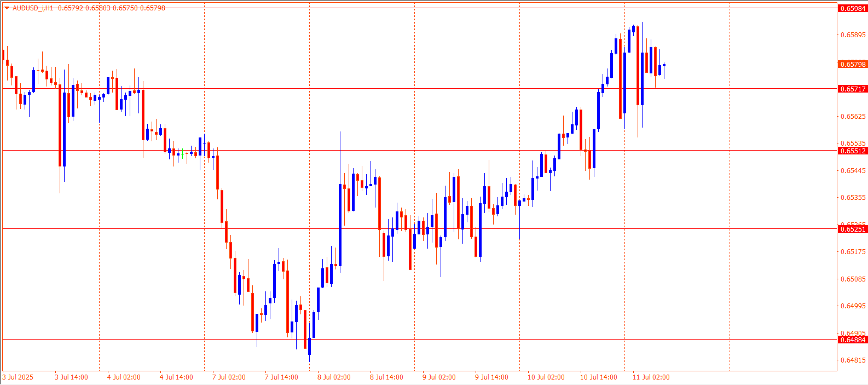
Task: Click the 0.65355 price scale value
Action: (853, 197)
